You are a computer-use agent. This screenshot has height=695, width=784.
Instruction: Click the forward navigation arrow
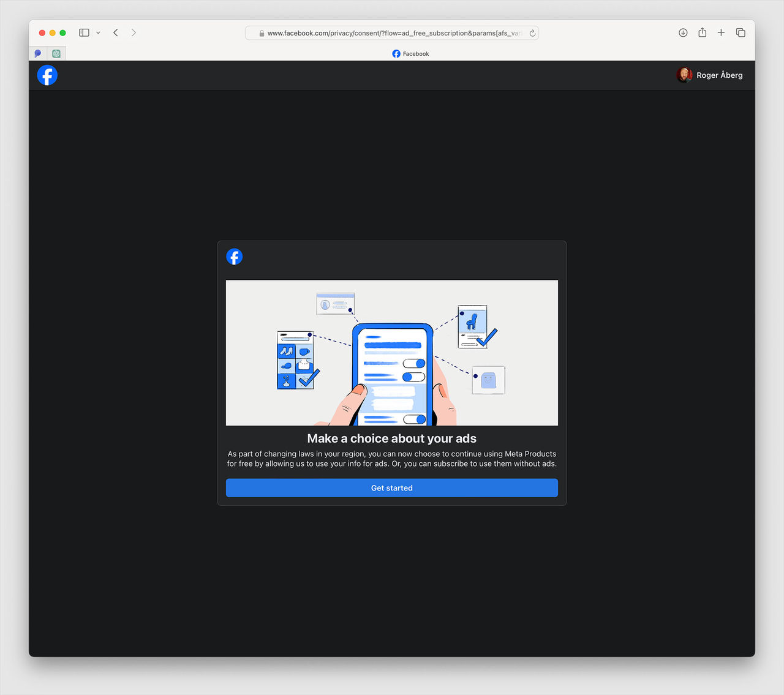pyautogui.click(x=134, y=32)
